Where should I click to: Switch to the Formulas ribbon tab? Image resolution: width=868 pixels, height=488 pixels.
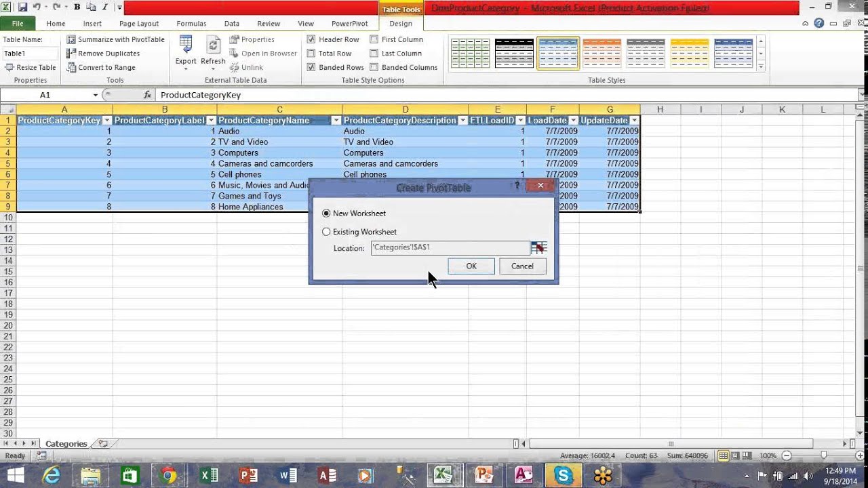pyautogui.click(x=191, y=23)
